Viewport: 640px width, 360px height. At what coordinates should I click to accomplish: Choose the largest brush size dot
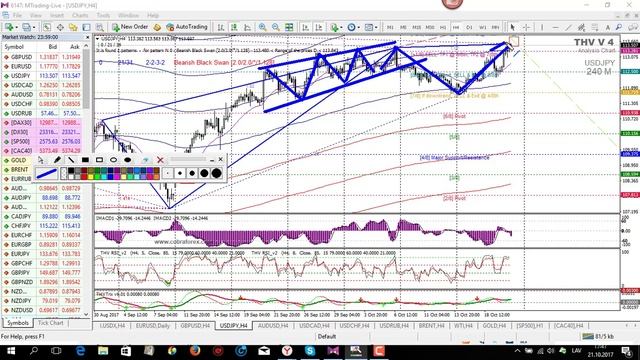(x=217, y=173)
